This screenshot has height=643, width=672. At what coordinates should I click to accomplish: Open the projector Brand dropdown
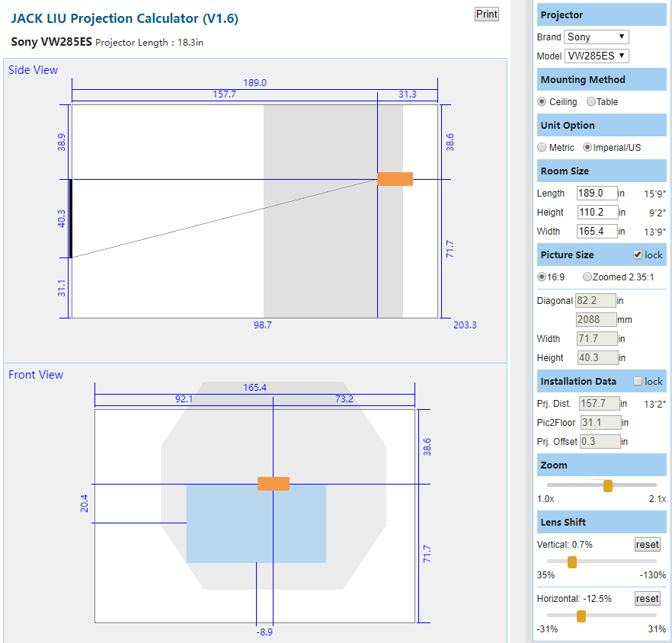click(596, 37)
